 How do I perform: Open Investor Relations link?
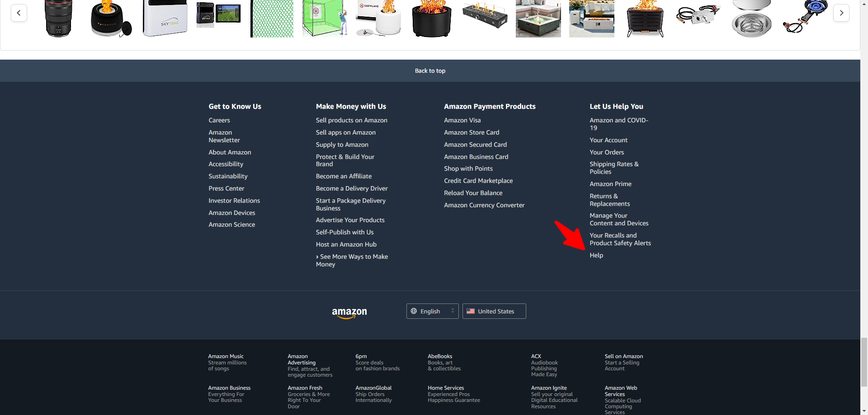(234, 201)
